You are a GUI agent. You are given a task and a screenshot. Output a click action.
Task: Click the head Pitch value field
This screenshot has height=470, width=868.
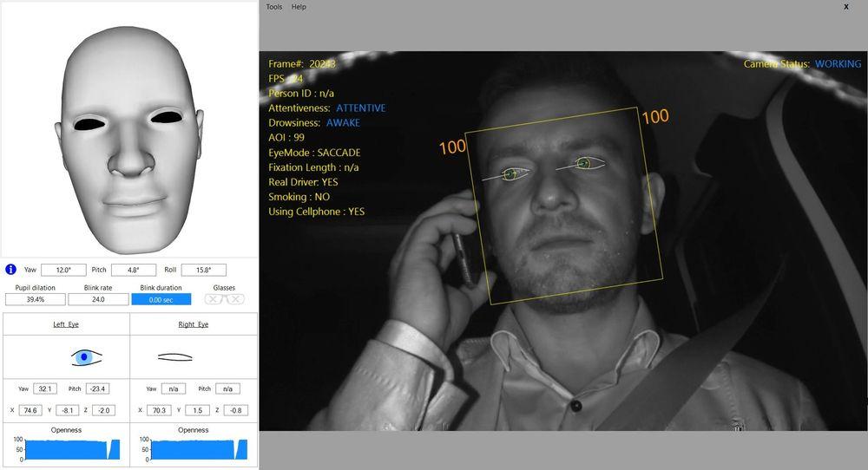click(x=134, y=271)
